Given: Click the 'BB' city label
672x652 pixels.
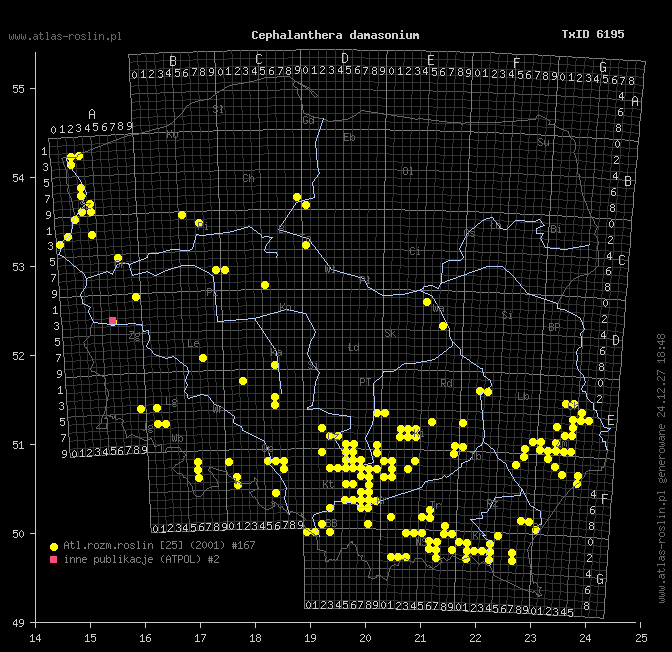Looking at the screenshot, I should [332, 523].
